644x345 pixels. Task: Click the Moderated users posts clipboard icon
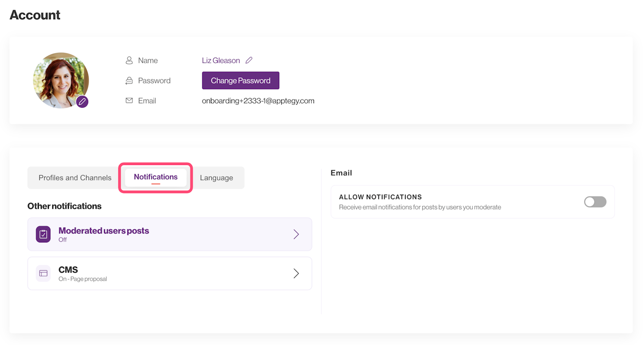click(43, 234)
